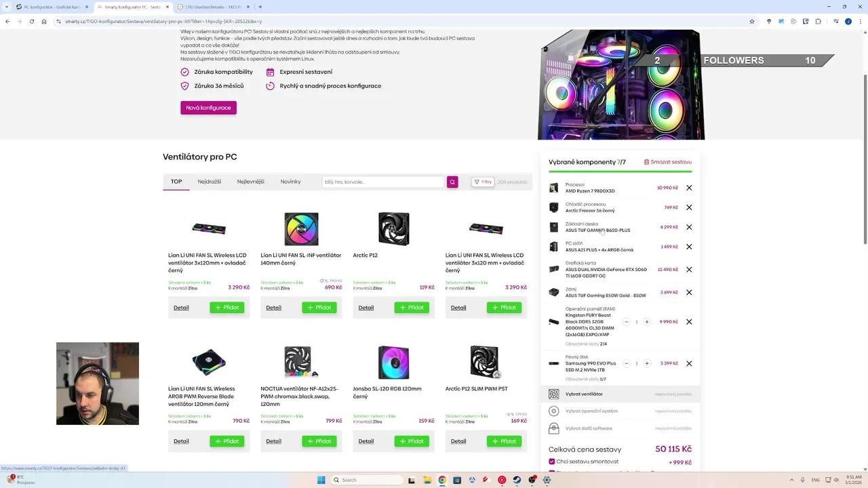868x488 pixels.
Task: Add Lian Li UNI FAN SL Wireless LCD first card
Action: tap(226, 308)
